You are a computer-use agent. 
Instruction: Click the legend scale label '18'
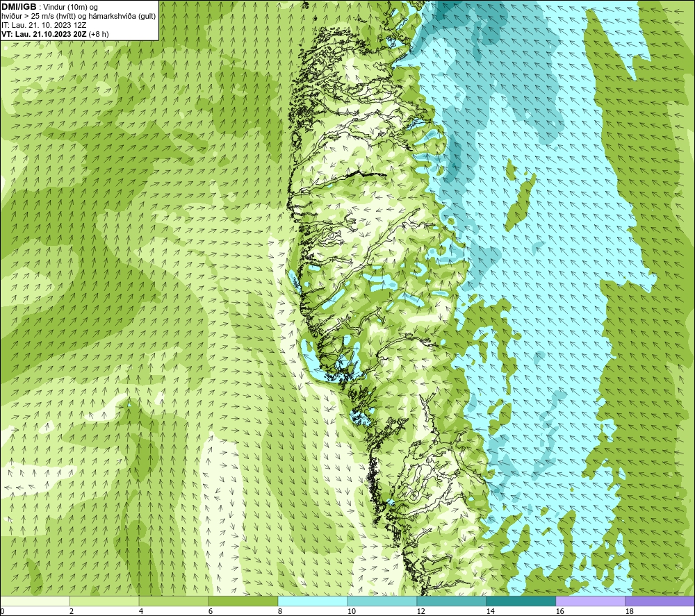click(629, 612)
